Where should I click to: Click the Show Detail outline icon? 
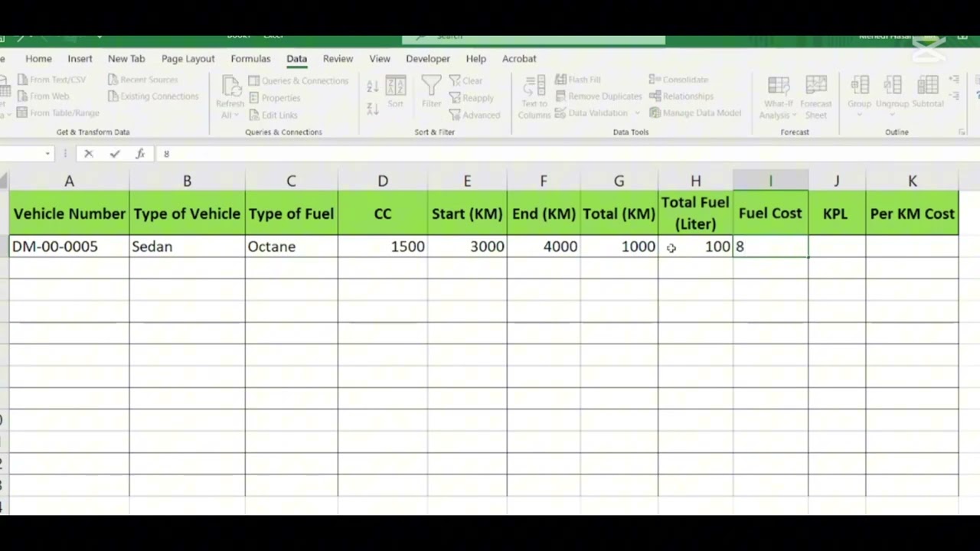point(954,80)
